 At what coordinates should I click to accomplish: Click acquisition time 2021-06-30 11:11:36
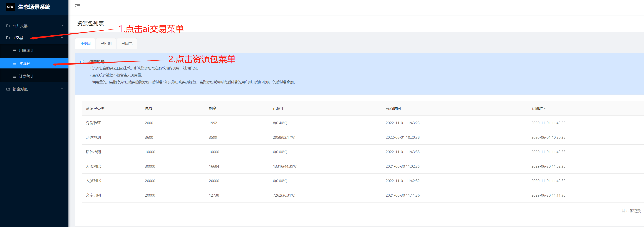point(402,195)
